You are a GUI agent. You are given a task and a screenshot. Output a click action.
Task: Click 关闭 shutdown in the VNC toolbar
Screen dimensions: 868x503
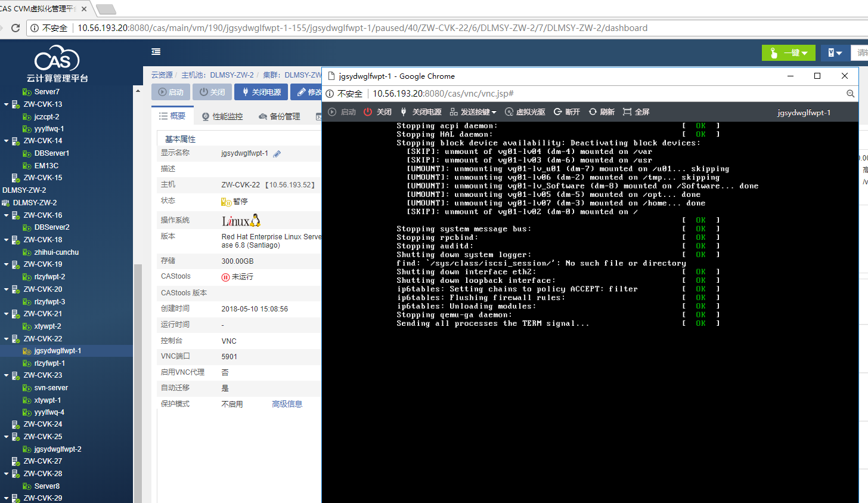[x=377, y=112]
